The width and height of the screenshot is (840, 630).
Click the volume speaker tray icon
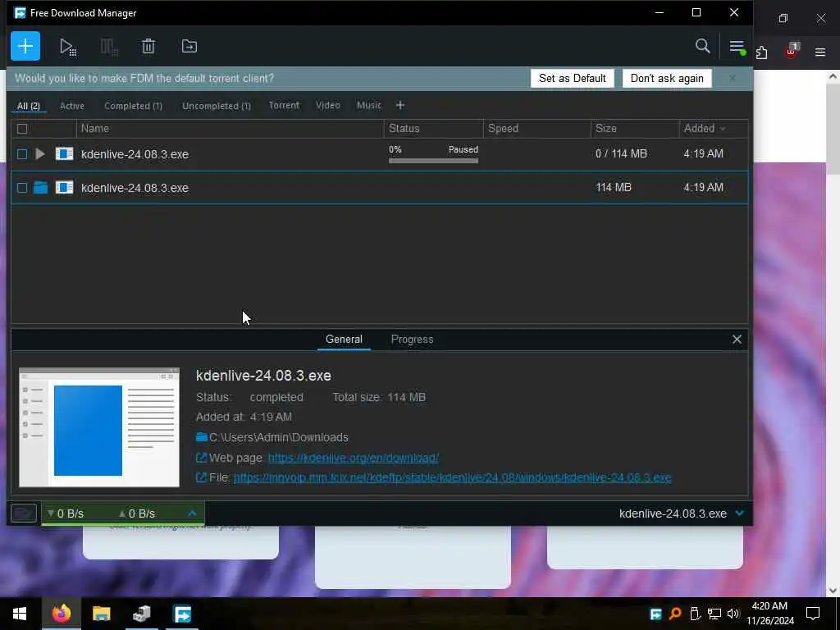point(733,614)
